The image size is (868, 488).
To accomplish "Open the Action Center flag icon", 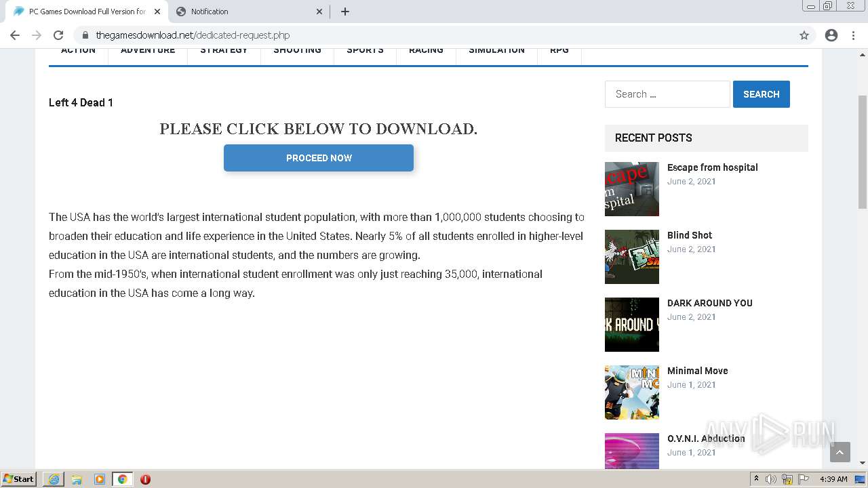I will point(804,479).
